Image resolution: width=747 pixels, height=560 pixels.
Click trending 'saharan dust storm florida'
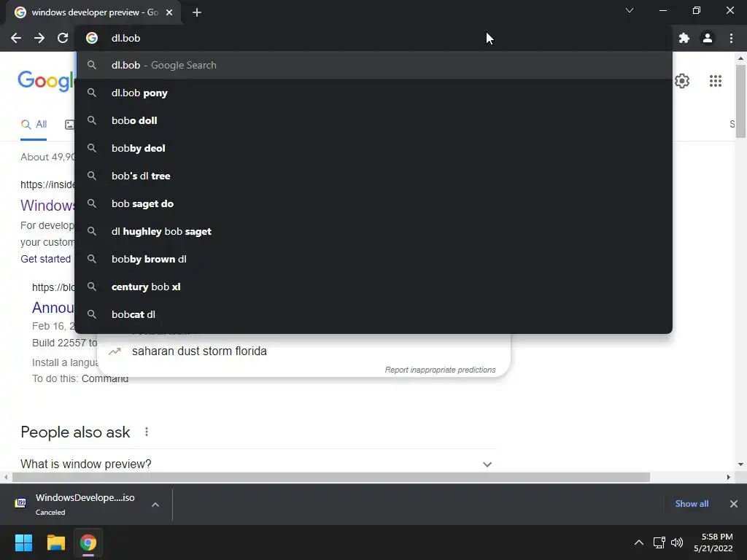(x=199, y=351)
